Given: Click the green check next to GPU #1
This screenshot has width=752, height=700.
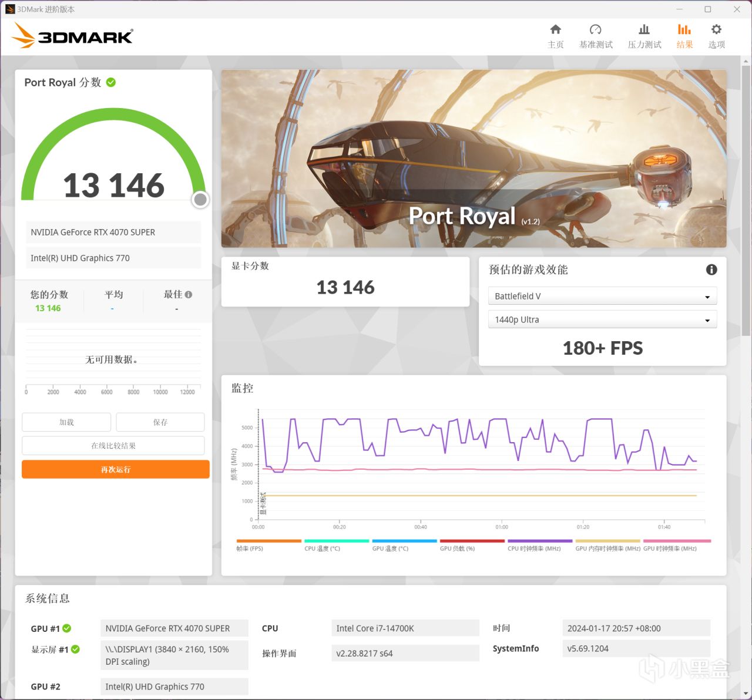Looking at the screenshot, I should pos(67,628).
